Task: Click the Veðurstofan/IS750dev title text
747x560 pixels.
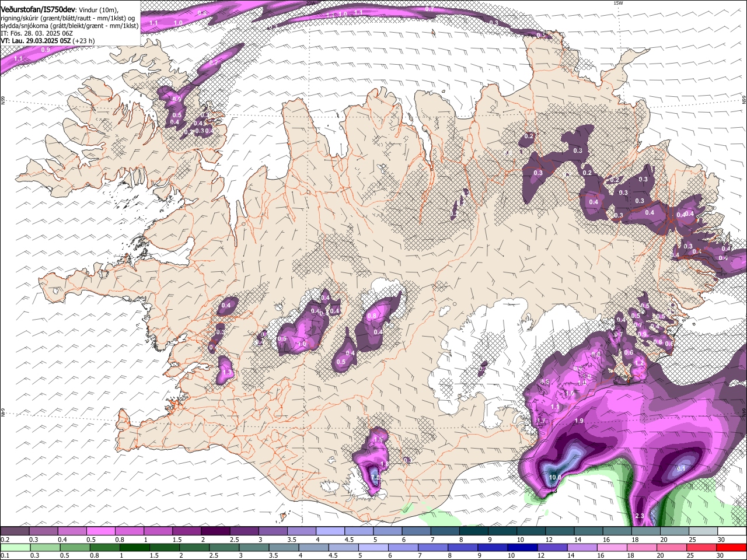Action: click(x=38, y=9)
